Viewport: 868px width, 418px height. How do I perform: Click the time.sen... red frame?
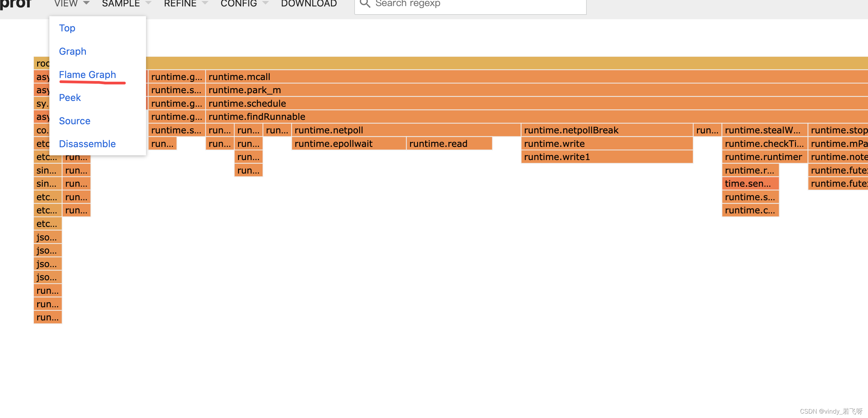tap(750, 183)
